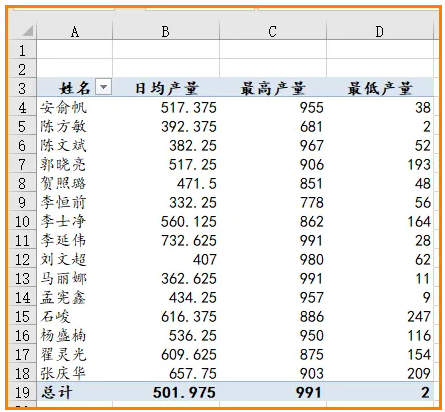Select column C header
445x412 pixels.
273,31
